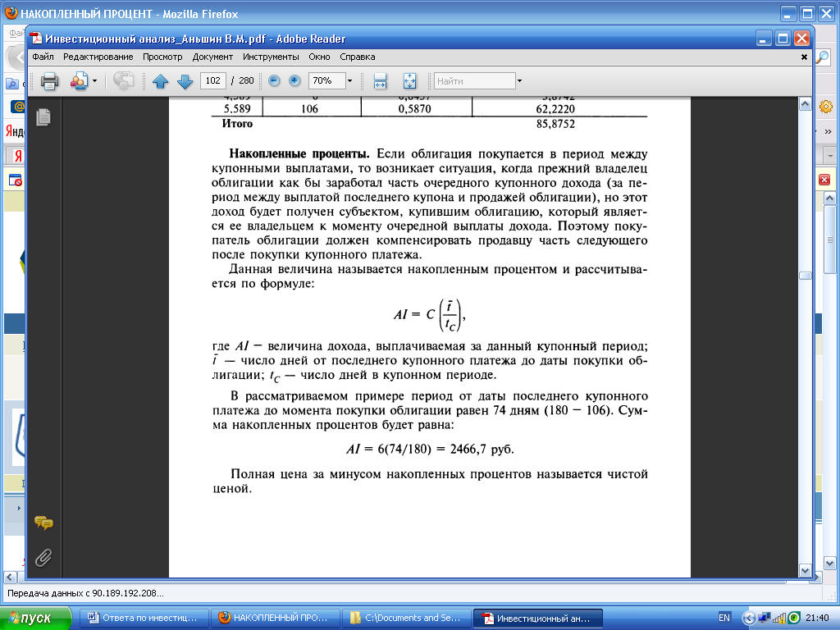
Task: Expand the collaboration icon dropdown arrow
Action: pos(95,81)
